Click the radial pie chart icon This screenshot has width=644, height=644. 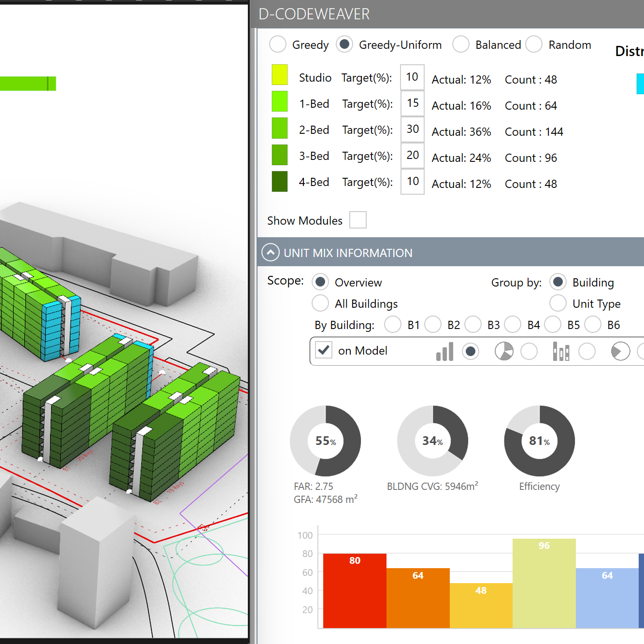pyautogui.click(x=620, y=352)
